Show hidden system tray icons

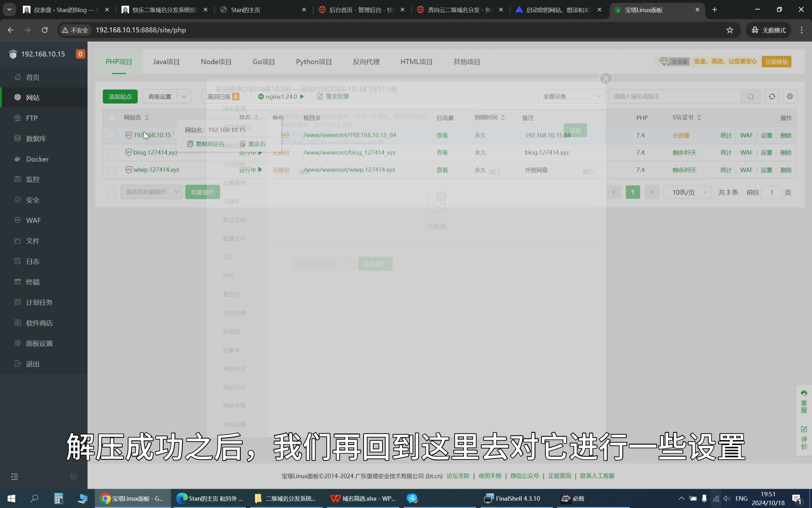681,498
